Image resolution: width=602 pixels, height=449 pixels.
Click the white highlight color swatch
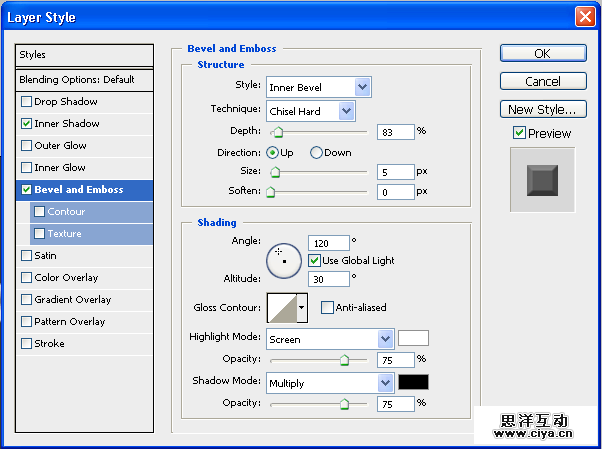(x=413, y=338)
